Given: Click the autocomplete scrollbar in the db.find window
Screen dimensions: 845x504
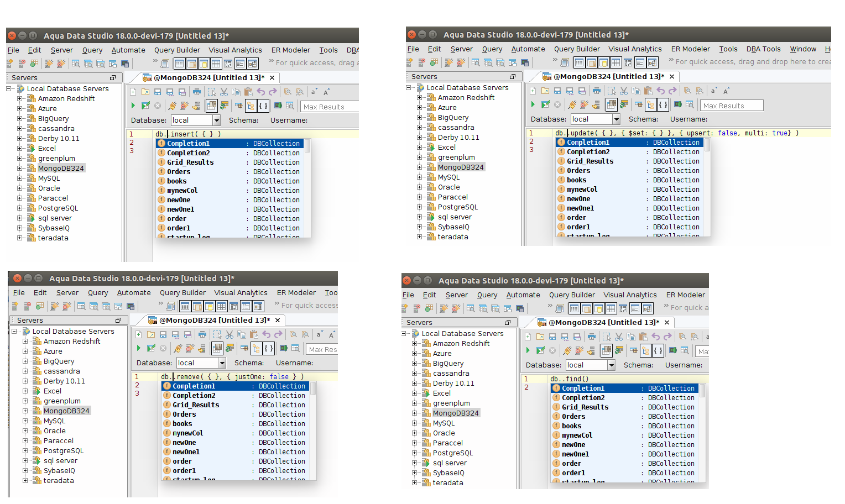Looking at the screenshot, I should 702,391.
